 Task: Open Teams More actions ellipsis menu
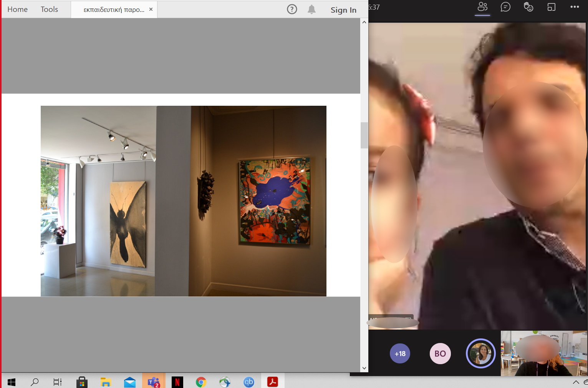[x=575, y=7]
